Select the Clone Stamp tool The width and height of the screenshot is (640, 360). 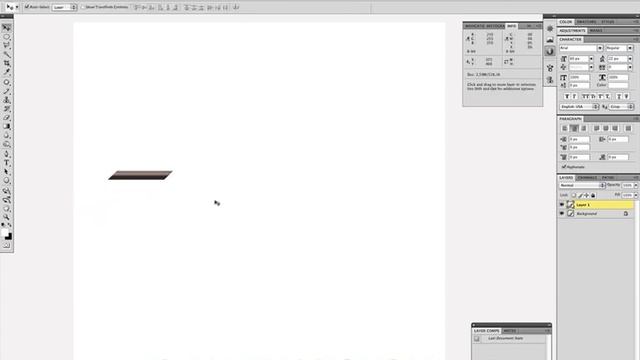coord(7,100)
